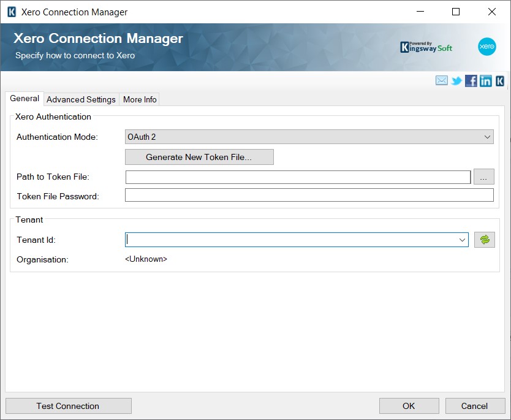
Task: Minimize the Connection Manager window
Action: pyautogui.click(x=420, y=12)
